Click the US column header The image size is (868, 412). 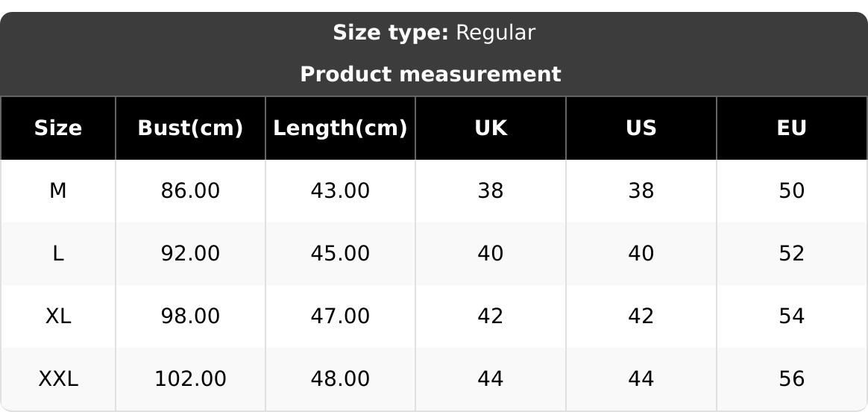(x=641, y=128)
